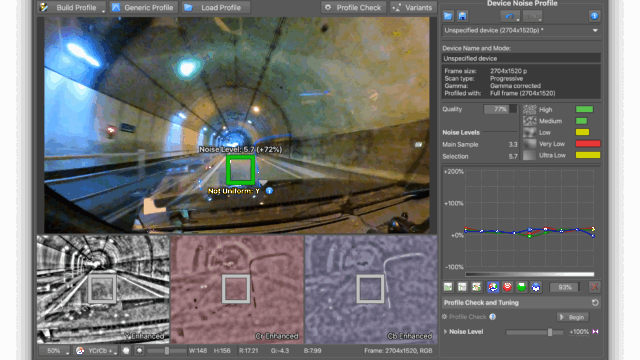Select the Very Low noise thumbnail

[529, 144]
